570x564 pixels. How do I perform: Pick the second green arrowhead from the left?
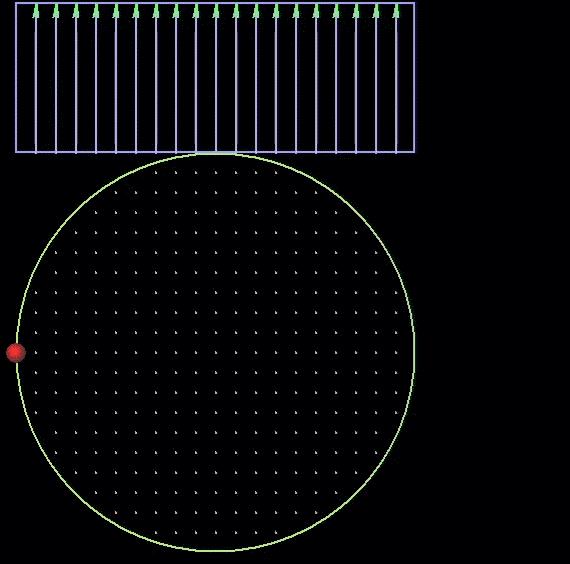[x=56, y=11]
